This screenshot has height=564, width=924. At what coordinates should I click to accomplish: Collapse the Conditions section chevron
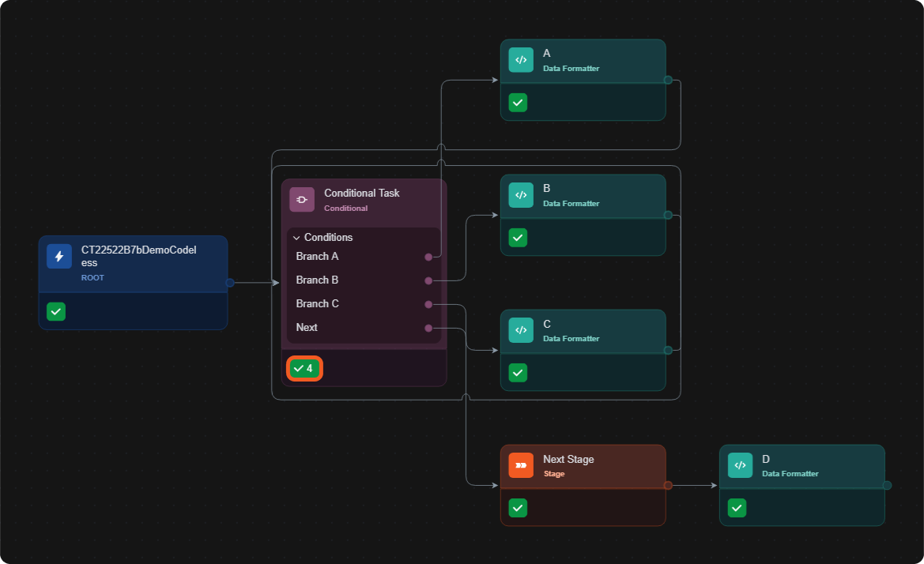(x=296, y=238)
